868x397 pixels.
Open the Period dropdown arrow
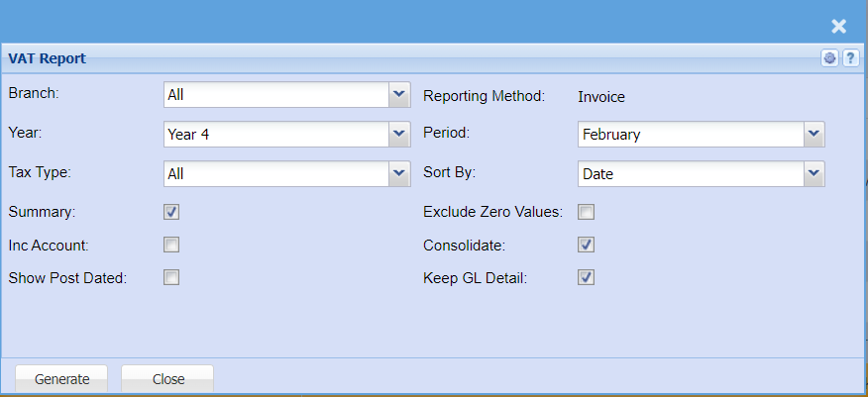(x=814, y=134)
